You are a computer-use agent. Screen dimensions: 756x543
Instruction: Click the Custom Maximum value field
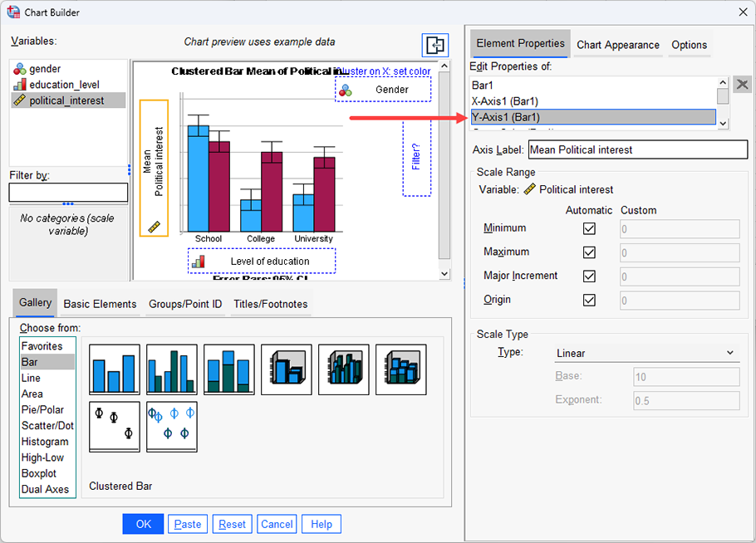click(x=680, y=252)
